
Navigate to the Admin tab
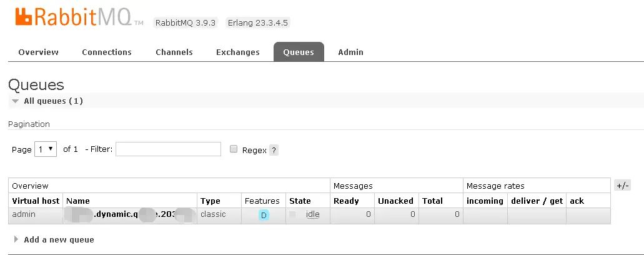click(x=350, y=52)
